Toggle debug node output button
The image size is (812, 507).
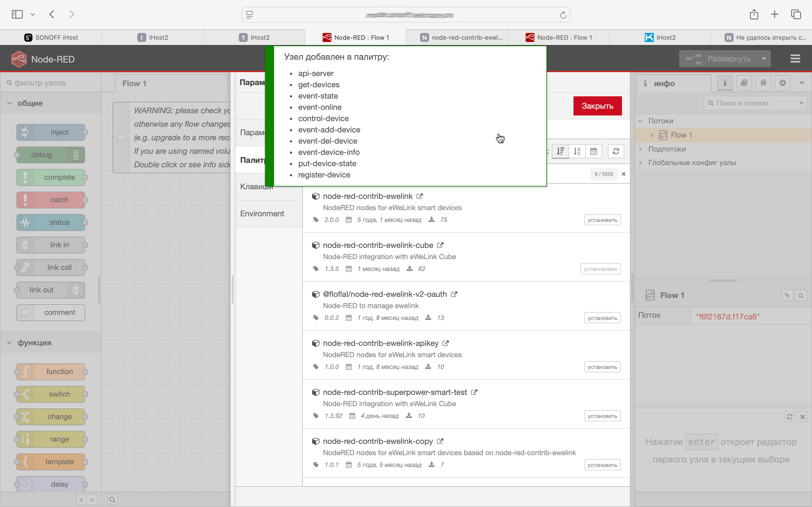pyautogui.click(x=76, y=155)
